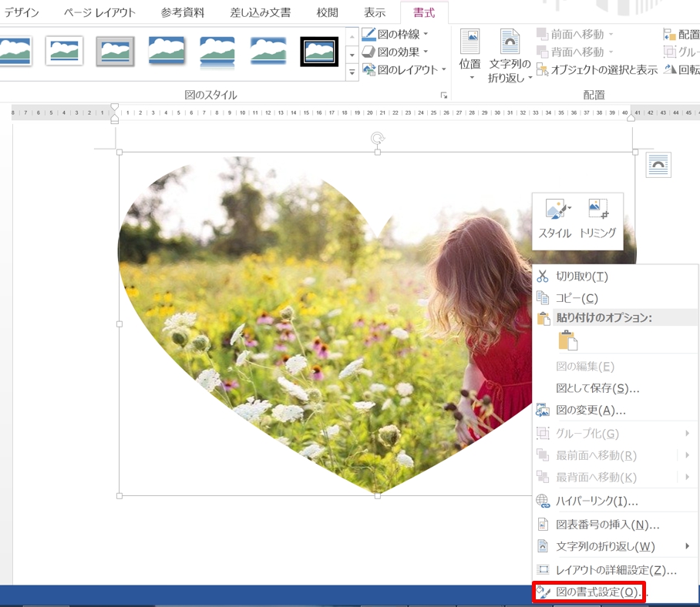
Task: Switch to the 校閲 tab
Action: (327, 12)
